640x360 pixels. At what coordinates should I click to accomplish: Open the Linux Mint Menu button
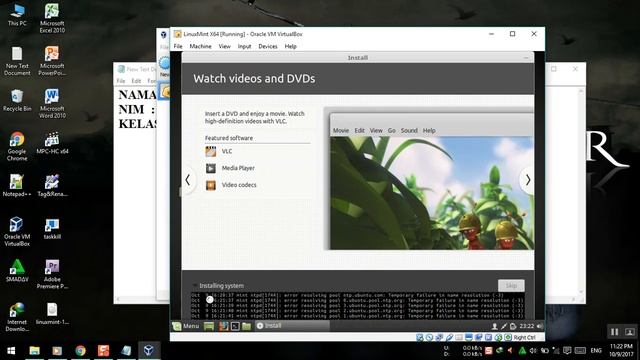tap(186, 326)
